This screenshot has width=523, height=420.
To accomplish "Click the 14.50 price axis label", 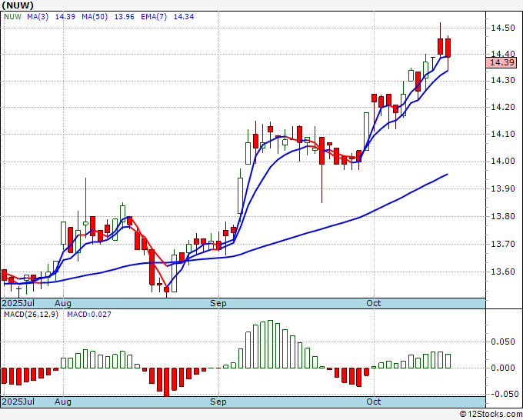I will click(x=503, y=28).
